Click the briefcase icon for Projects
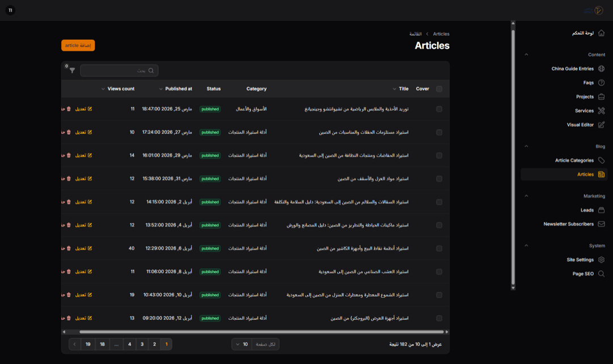The width and height of the screenshot is (613, 364). tap(601, 97)
